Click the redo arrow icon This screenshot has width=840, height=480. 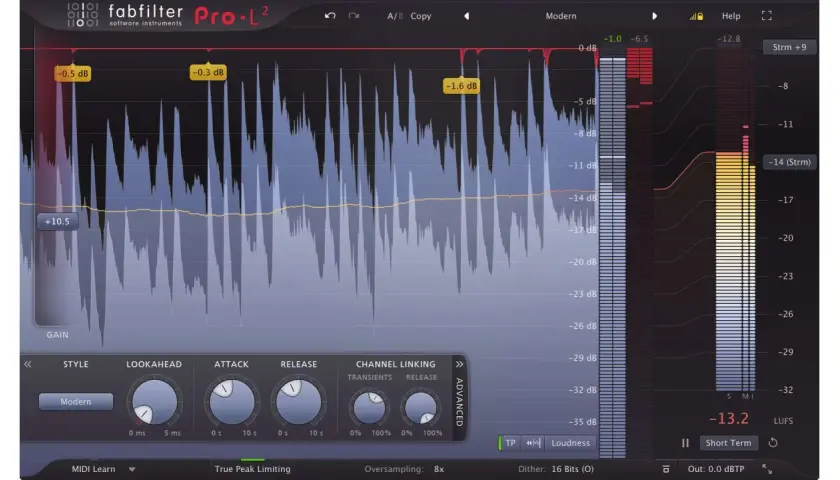tap(354, 16)
